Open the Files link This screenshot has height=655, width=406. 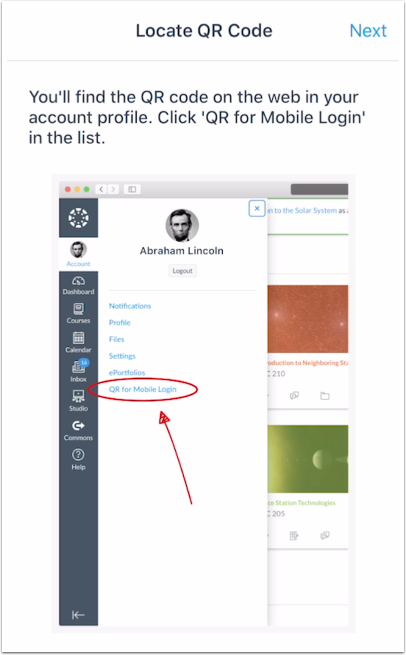coord(117,339)
